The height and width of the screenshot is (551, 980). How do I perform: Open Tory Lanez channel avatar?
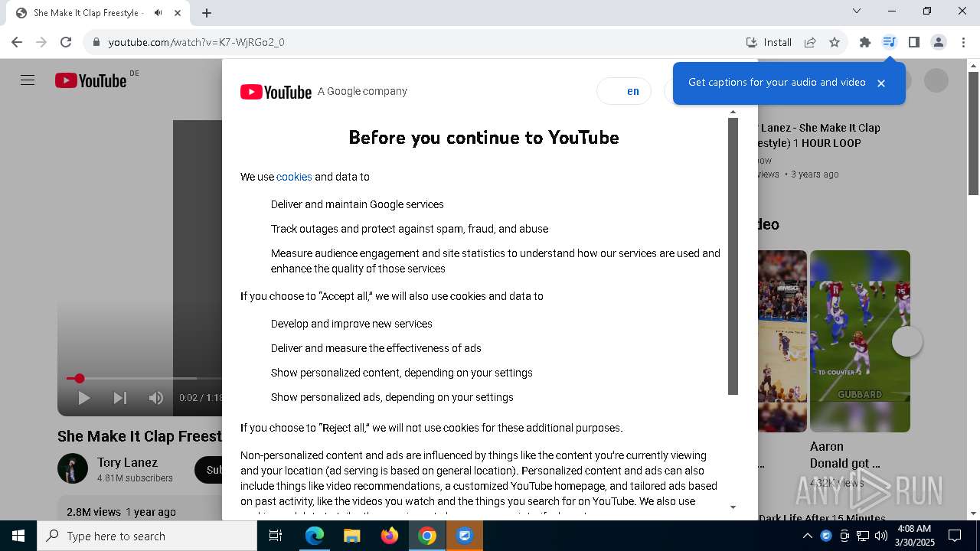click(x=73, y=469)
